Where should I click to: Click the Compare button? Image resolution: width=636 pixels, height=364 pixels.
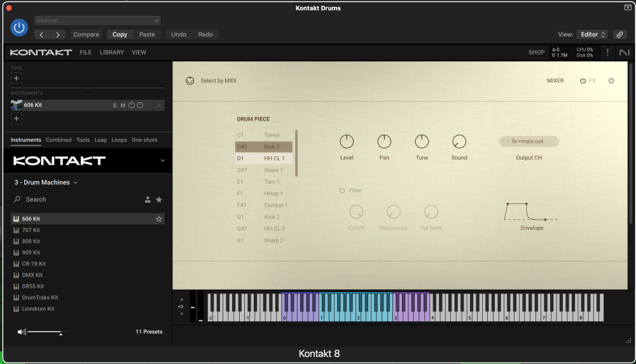86,34
